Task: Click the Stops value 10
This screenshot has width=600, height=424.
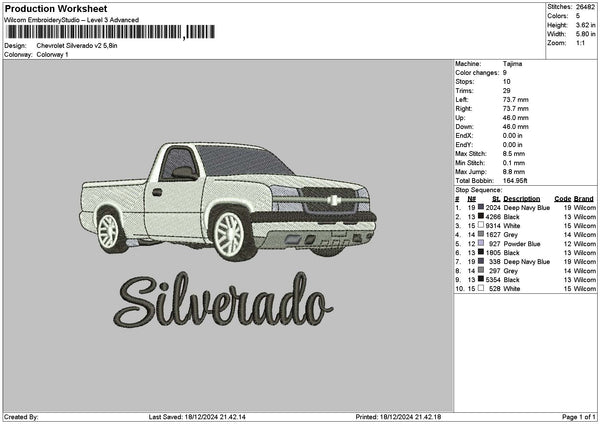Action: pos(506,82)
